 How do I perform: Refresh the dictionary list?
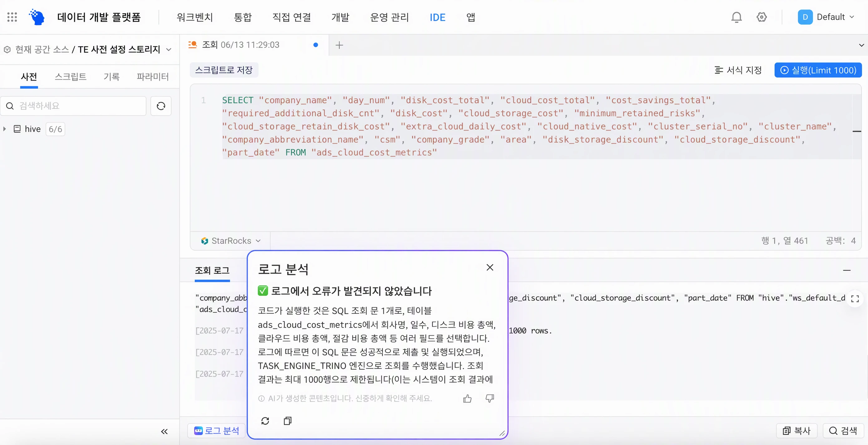tap(161, 106)
